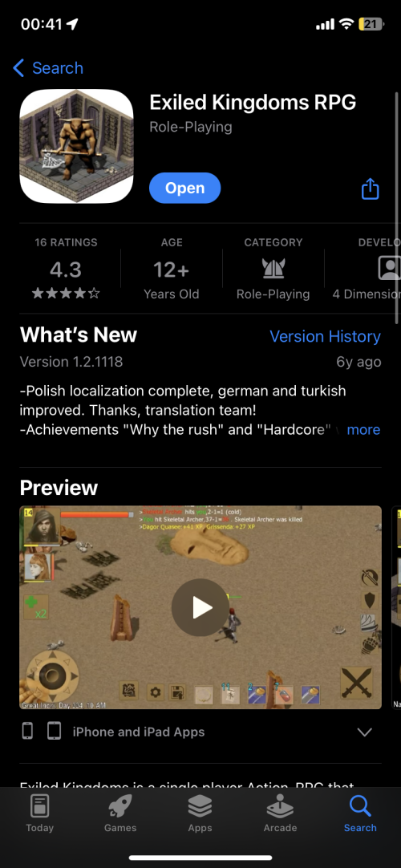Image resolution: width=401 pixels, height=868 pixels.
Task: Tap the second preview screenshot edge
Action: point(396,607)
